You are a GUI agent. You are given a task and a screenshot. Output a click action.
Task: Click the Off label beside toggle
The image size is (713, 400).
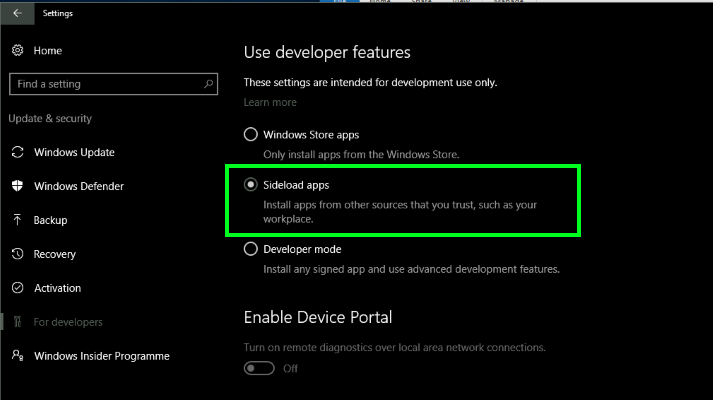[291, 369]
